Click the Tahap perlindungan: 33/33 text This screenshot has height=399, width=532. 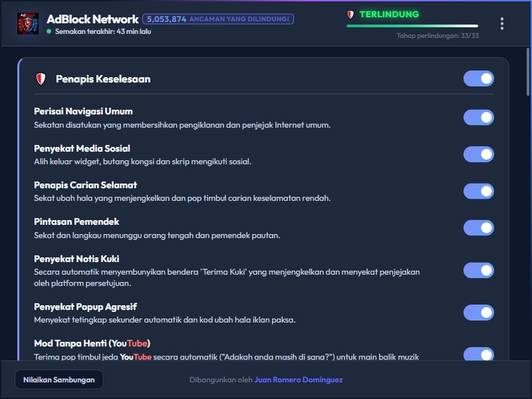point(438,36)
